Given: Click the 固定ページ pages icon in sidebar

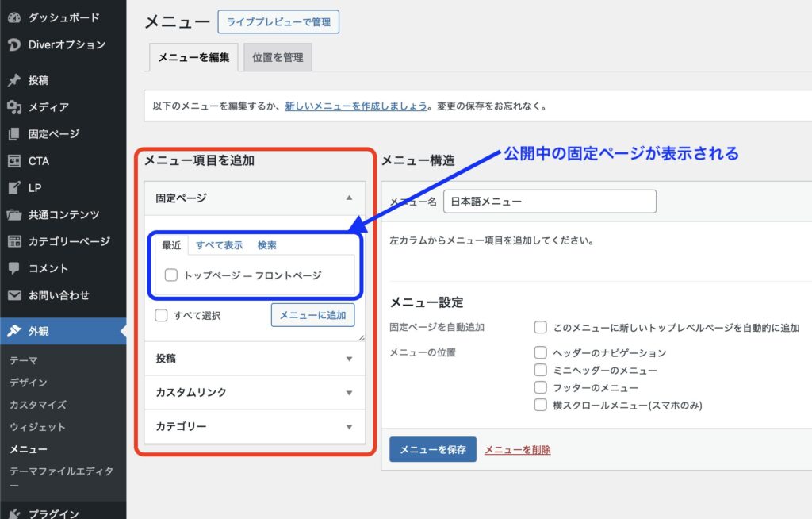Looking at the screenshot, I should tap(13, 134).
